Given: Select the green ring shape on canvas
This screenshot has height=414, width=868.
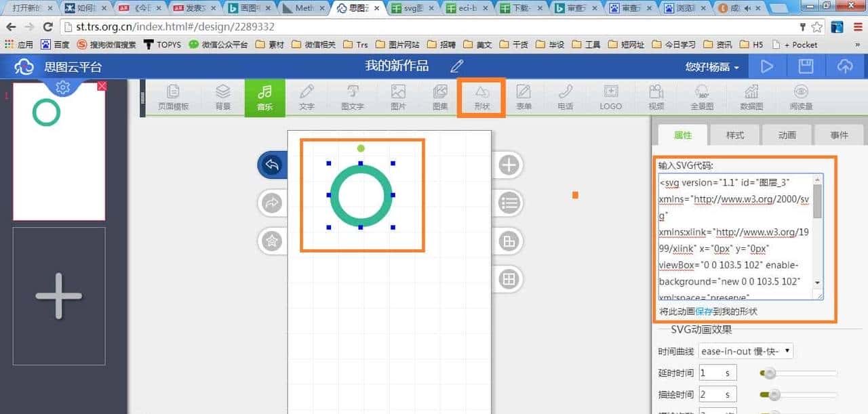Looking at the screenshot, I should (360, 194).
